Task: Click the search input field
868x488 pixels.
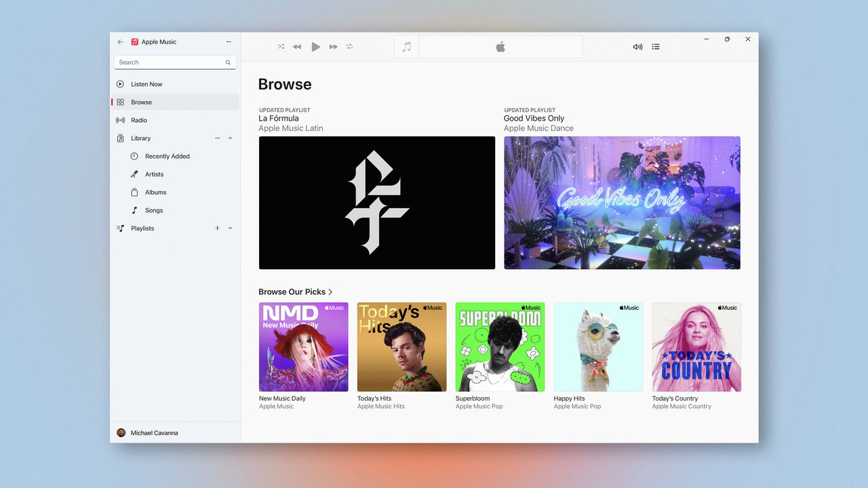Action: point(170,62)
